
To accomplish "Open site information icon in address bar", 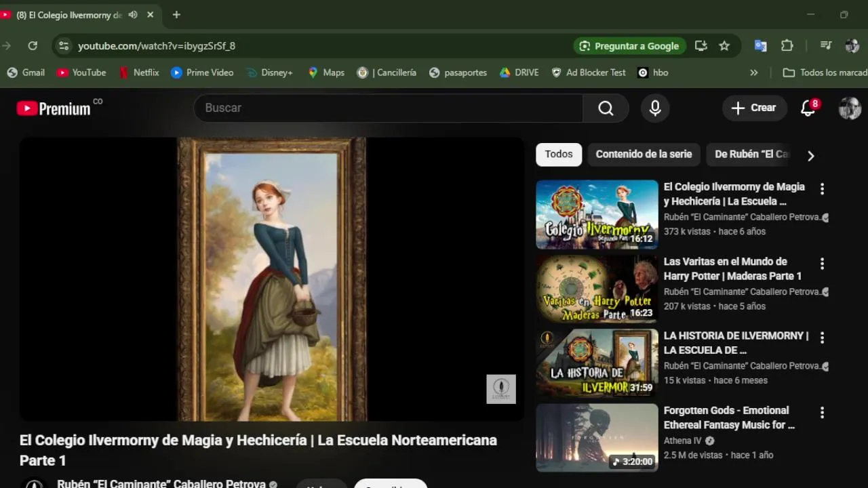I will click(64, 46).
